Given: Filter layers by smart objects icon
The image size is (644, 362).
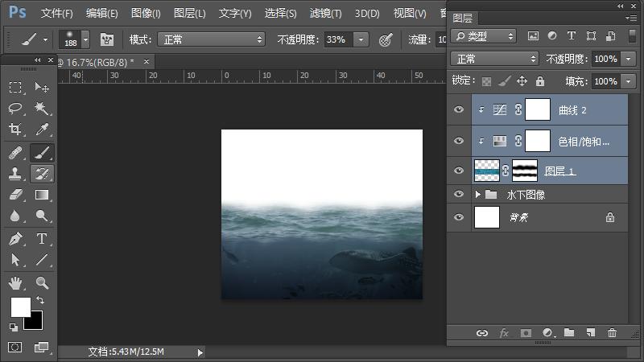Looking at the screenshot, I should tap(611, 36).
